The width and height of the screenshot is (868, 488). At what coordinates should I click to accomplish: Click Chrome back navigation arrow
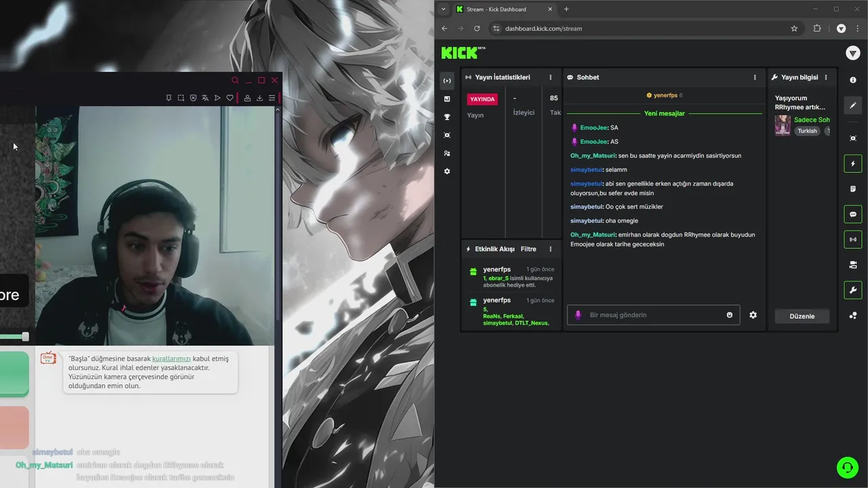pyautogui.click(x=445, y=28)
